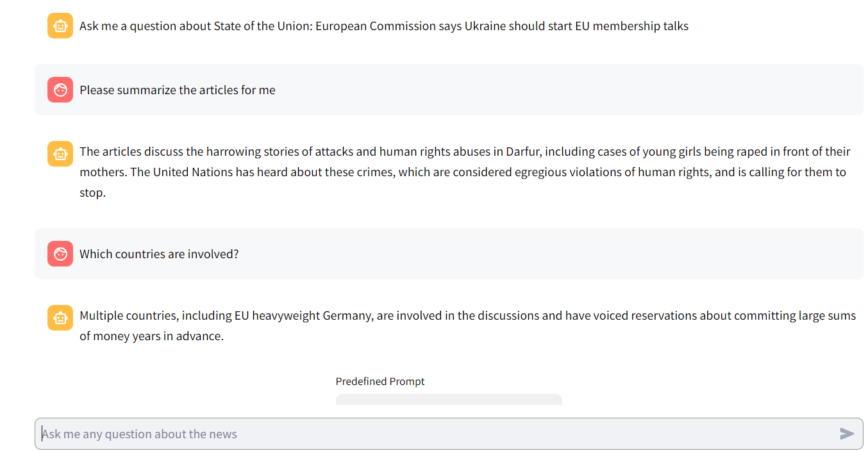Click the 'Which countries are involved?' message text

[x=159, y=254]
